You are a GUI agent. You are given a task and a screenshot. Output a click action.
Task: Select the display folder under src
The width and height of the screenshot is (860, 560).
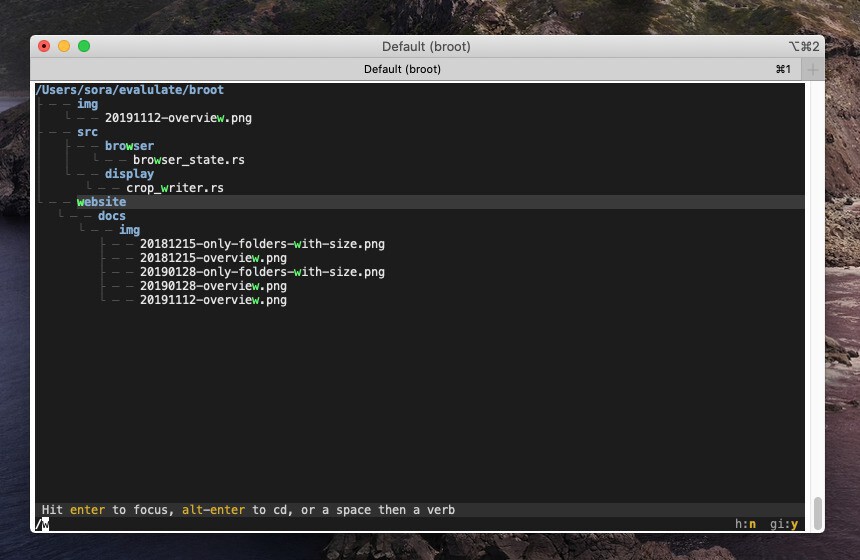129,174
